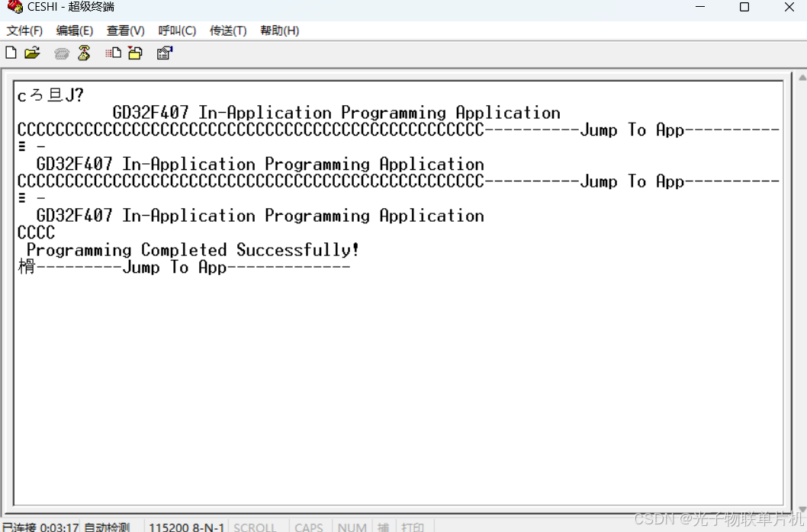Close the CESHI HyperTerminal window
Screen dimensions: 807x532
[789, 7]
